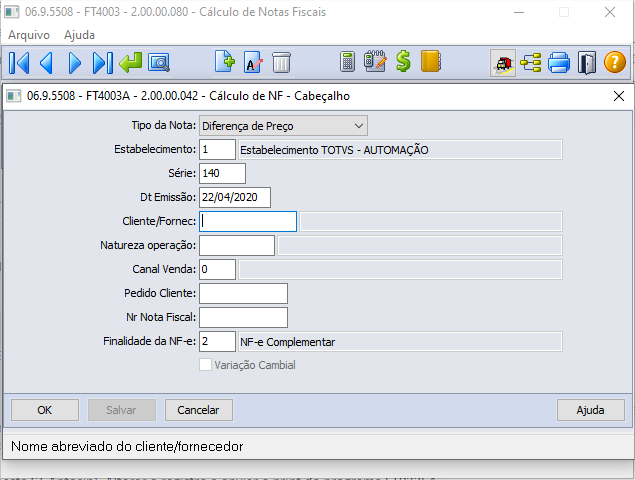Click the previous record arrow
The width and height of the screenshot is (635, 480).
[x=46, y=62]
